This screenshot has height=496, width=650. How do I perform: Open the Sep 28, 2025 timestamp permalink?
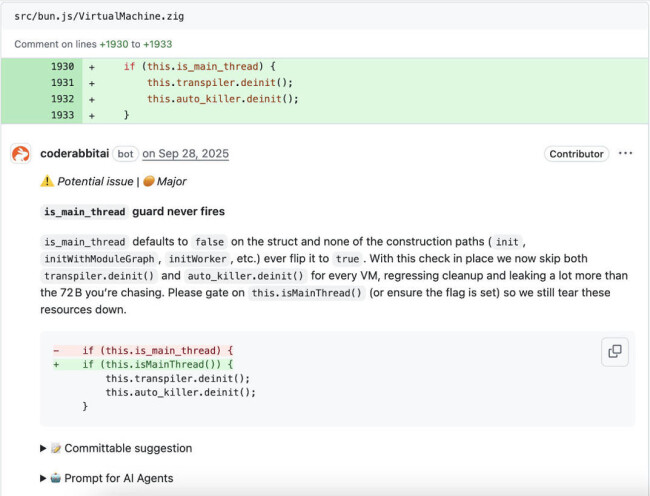tap(185, 154)
